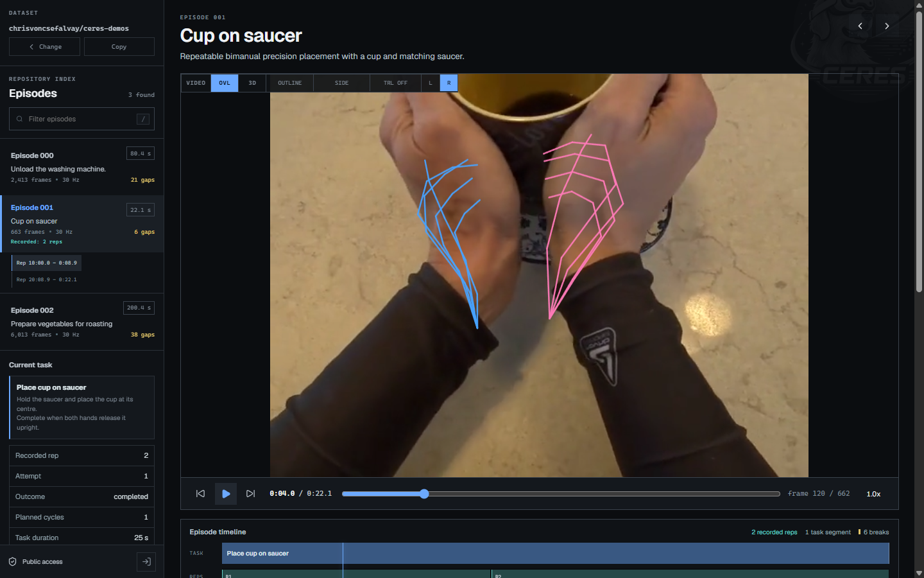Click the Task duration 25 s row
This screenshot has width=924, height=578.
click(81, 538)
